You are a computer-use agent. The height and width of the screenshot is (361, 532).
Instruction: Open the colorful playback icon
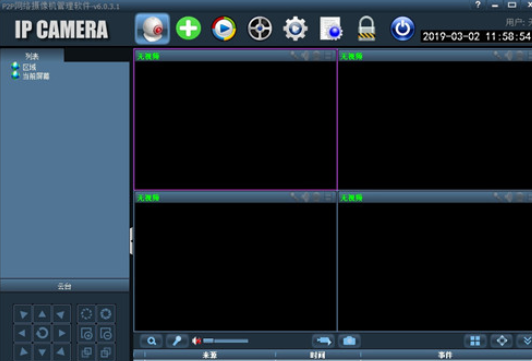(x=224, y=28)
